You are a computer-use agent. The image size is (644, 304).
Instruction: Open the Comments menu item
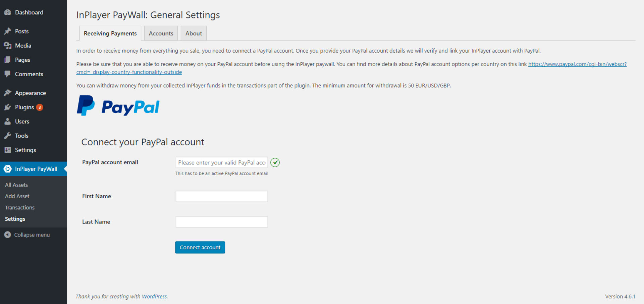pos(34,74)
